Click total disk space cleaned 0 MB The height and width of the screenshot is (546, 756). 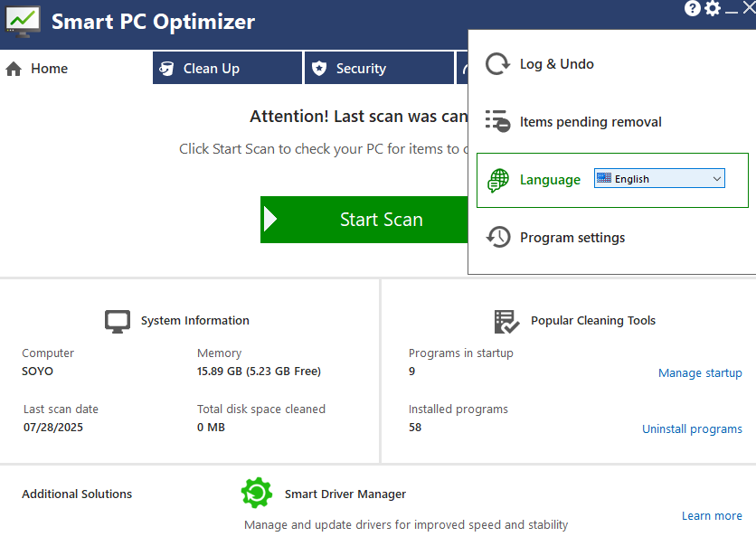click(212, 427)
